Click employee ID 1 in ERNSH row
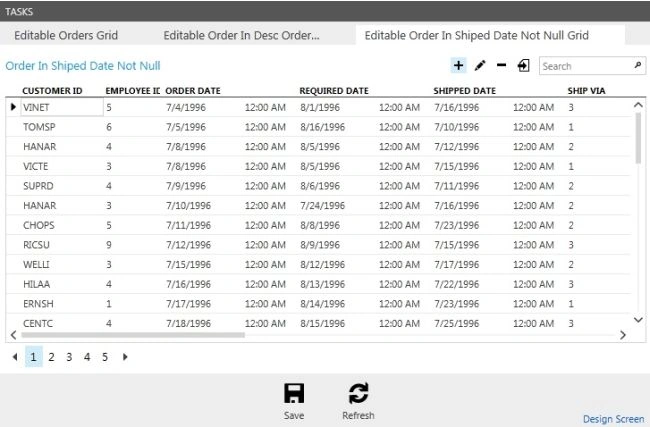This screenshot has width=650, height=427. pyautogui.click(x=109, y=303)
